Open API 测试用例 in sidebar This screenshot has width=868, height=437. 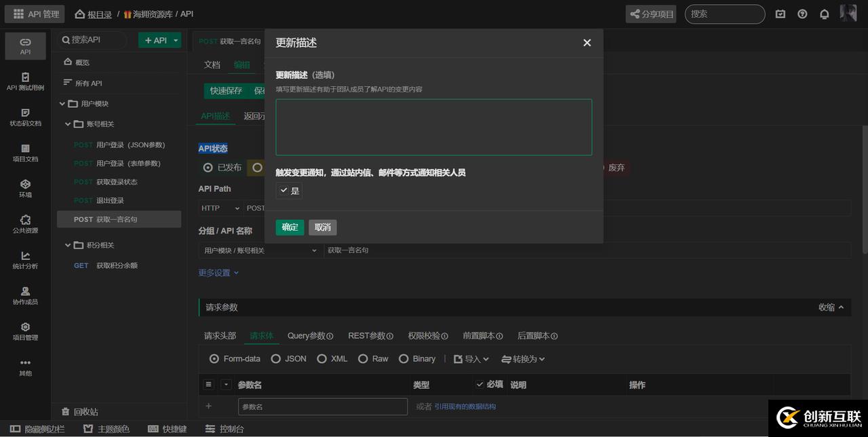tap(25, 81)
